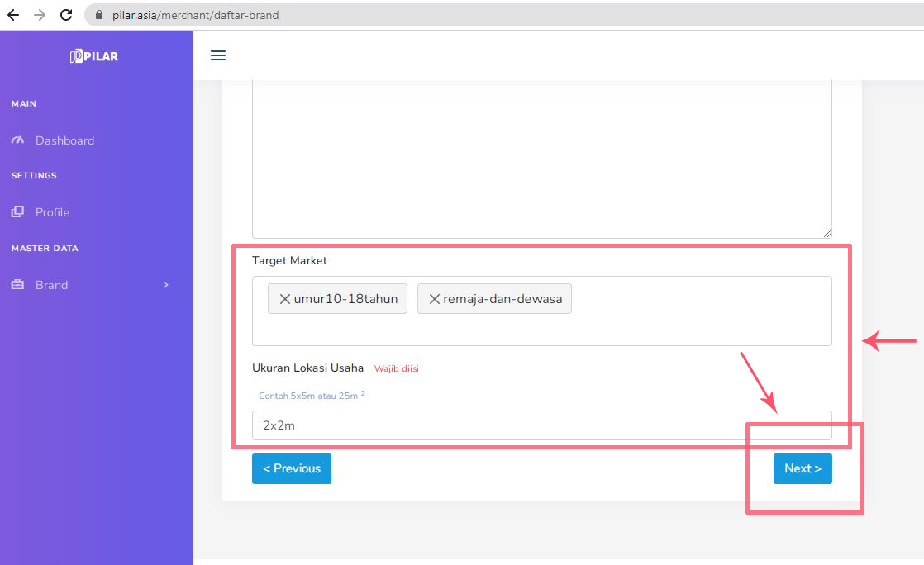Focus the Ukuran Lokasi Usaha input
Viewport: 924px width, 565px height.
(541, 425)
